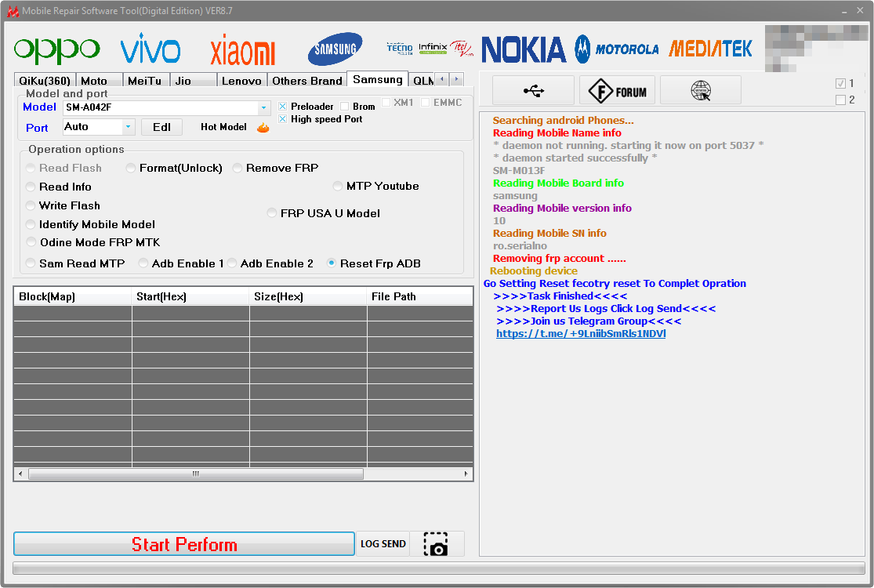Click the Start(Hex) column header
The width and height of the screenshot is (874, 588).
click(x=190, y=296)
